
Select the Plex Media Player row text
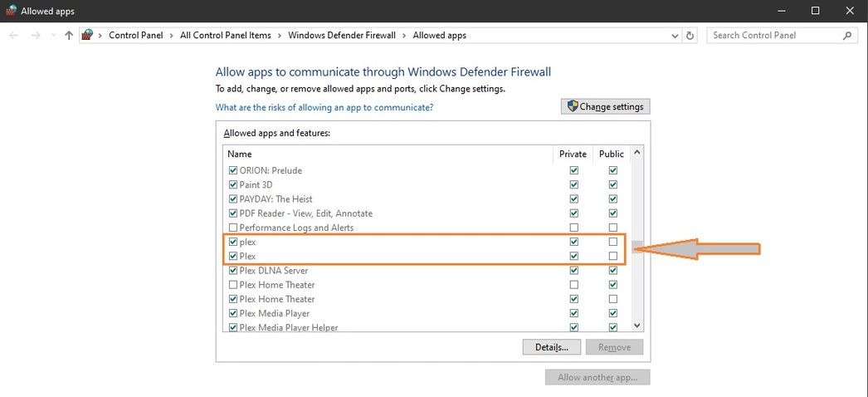[x=274, y=313]
